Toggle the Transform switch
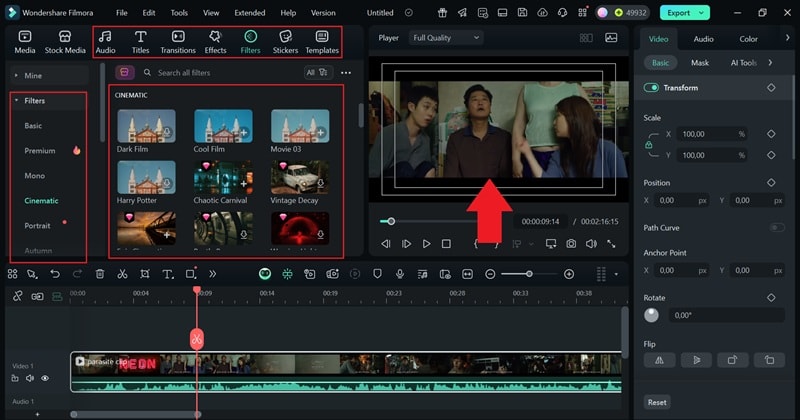 click(x=651, y=88)
